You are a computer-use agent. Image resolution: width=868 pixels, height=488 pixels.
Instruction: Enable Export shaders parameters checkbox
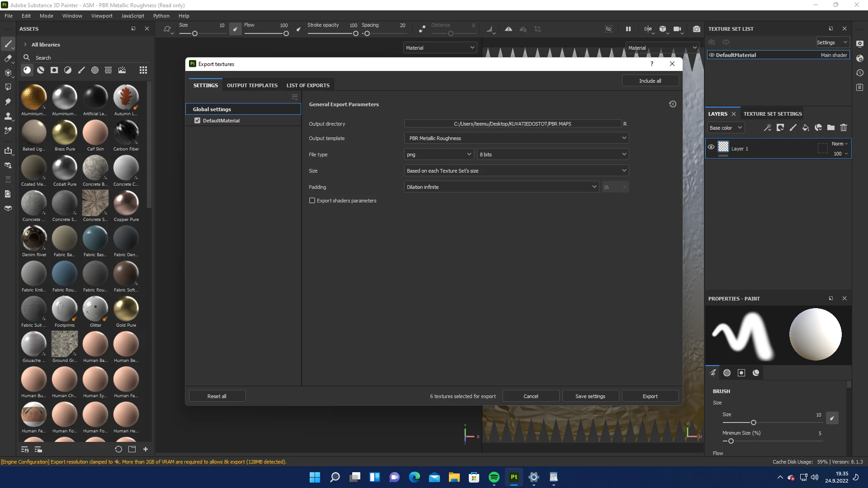pos(312,201)
